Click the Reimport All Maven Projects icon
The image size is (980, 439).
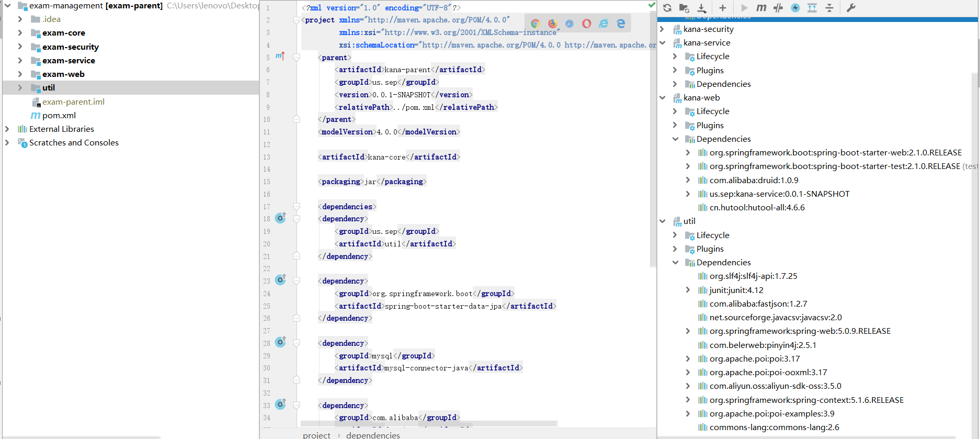coord(667,8)
